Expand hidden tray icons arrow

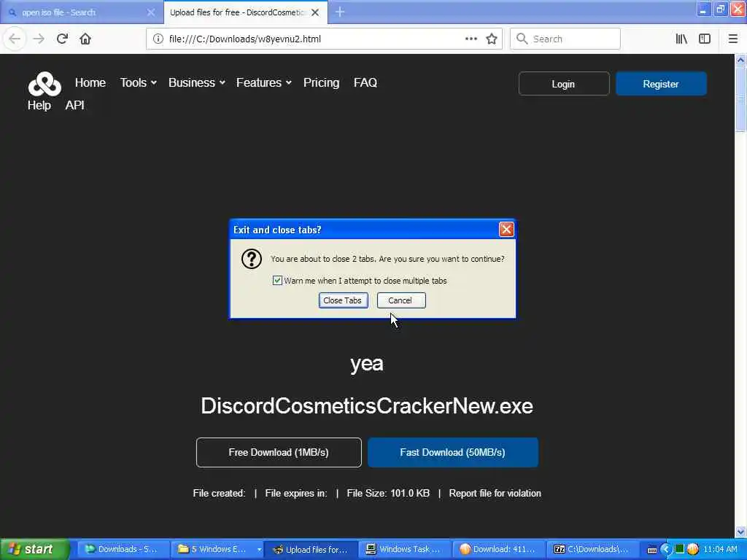click(666, 550)
